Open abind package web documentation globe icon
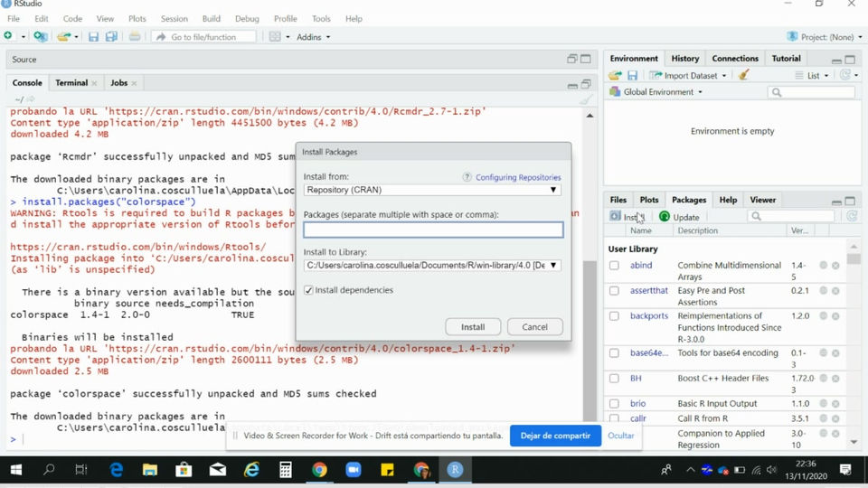This screenshot has width=868, height=488. [x=823, y=266]
